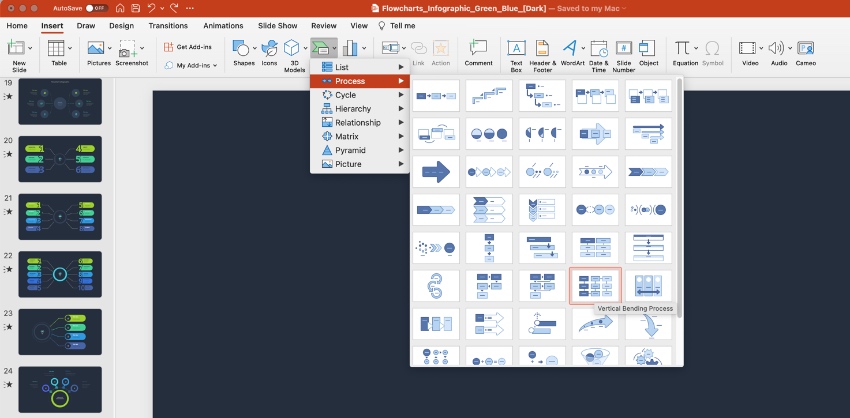
Task: Select Relationship in SmartArt menu
Action: pos(360,123)
